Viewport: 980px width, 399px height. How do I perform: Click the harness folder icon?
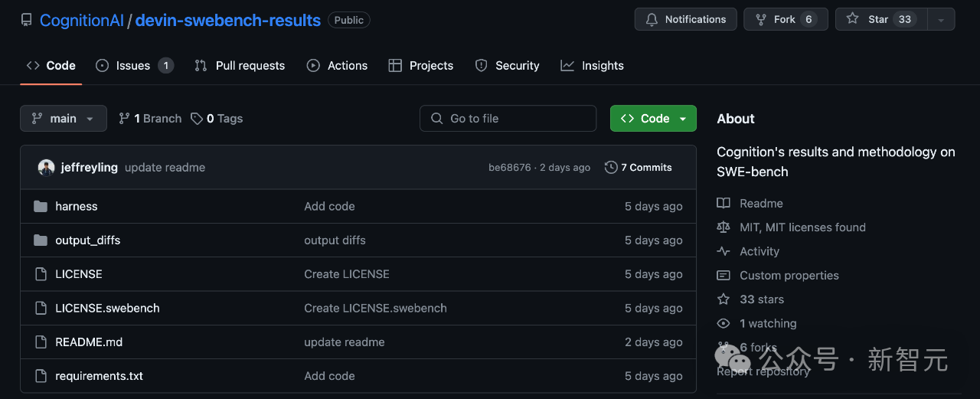coord(41,207)
